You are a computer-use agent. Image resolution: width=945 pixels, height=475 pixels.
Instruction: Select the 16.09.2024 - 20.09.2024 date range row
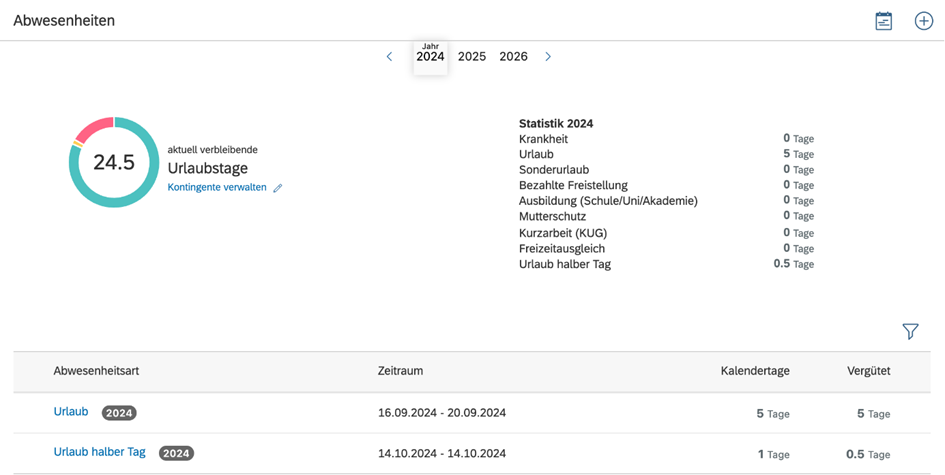442,413
